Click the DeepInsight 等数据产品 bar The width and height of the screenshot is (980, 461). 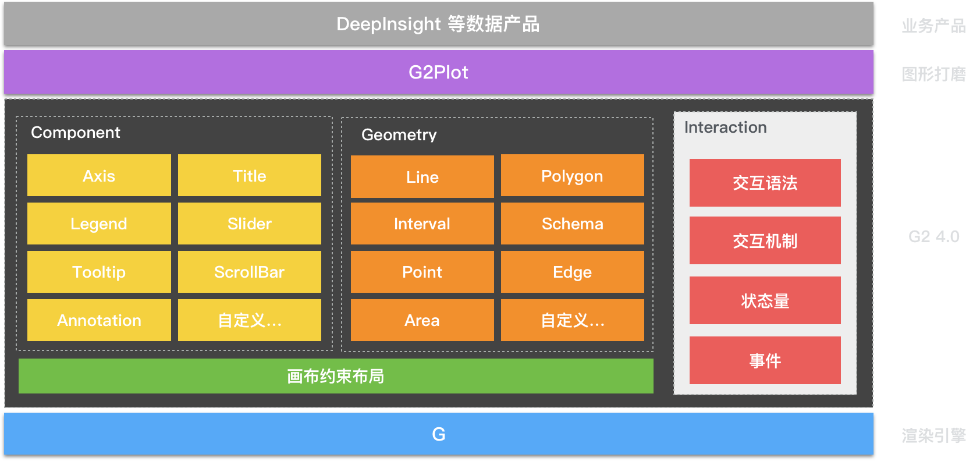[438, 24]
